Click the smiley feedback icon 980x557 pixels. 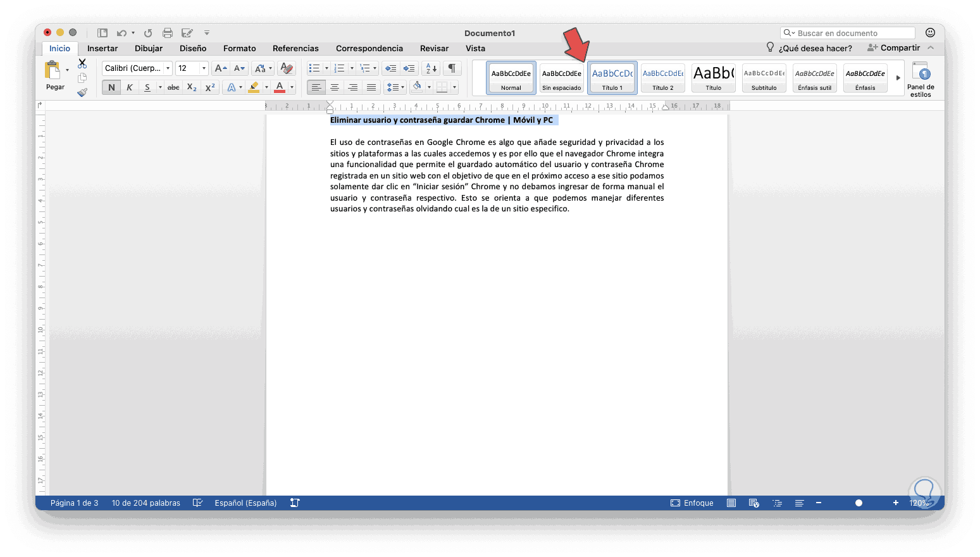tap(930, 33)
